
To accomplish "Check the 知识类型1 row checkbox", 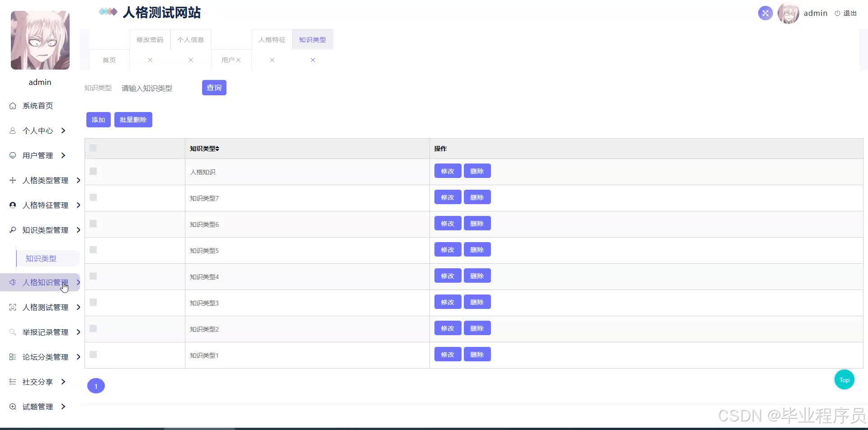I will (x=93, y=355).
